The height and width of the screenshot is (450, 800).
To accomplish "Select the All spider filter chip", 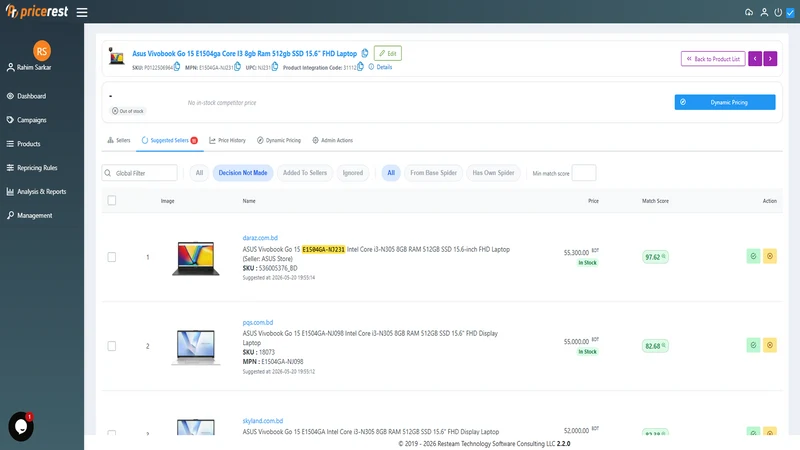I will (391, 173).
